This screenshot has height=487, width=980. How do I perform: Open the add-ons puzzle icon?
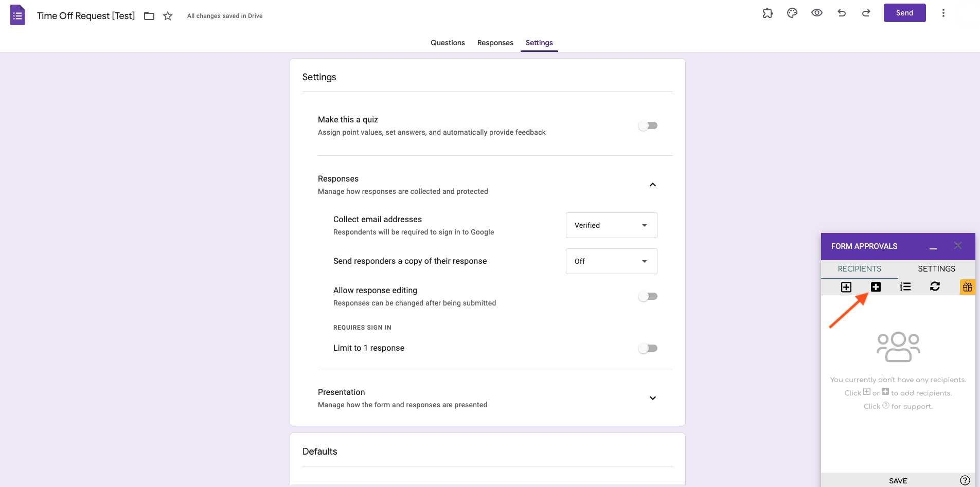[768, 13]
